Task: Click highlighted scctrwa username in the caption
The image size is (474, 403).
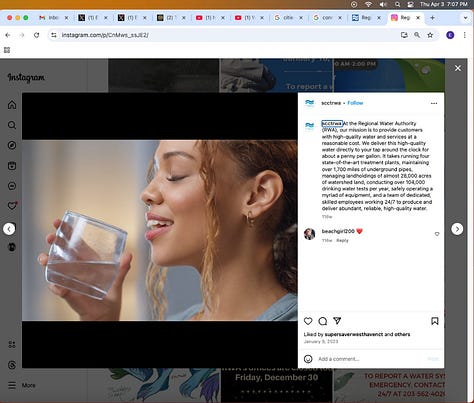Action: point(332,123)
